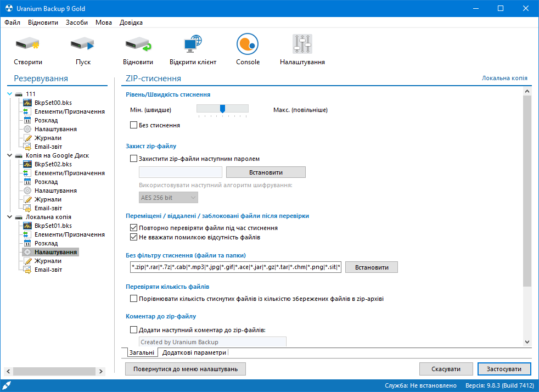The width and height of the screenshot is (539, 392).
Task: Click Журнали pencil icon under 111
Action: pos(27,138)
